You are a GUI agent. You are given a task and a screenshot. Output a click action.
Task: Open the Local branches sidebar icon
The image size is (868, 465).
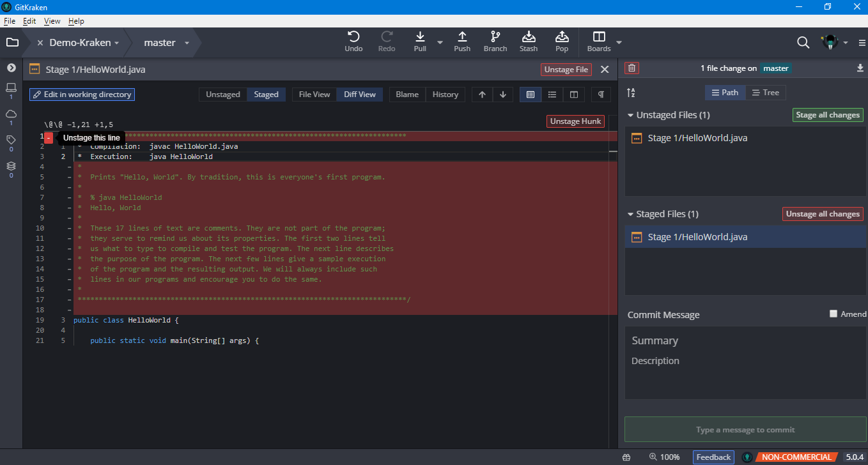click(x=11, y=88)
